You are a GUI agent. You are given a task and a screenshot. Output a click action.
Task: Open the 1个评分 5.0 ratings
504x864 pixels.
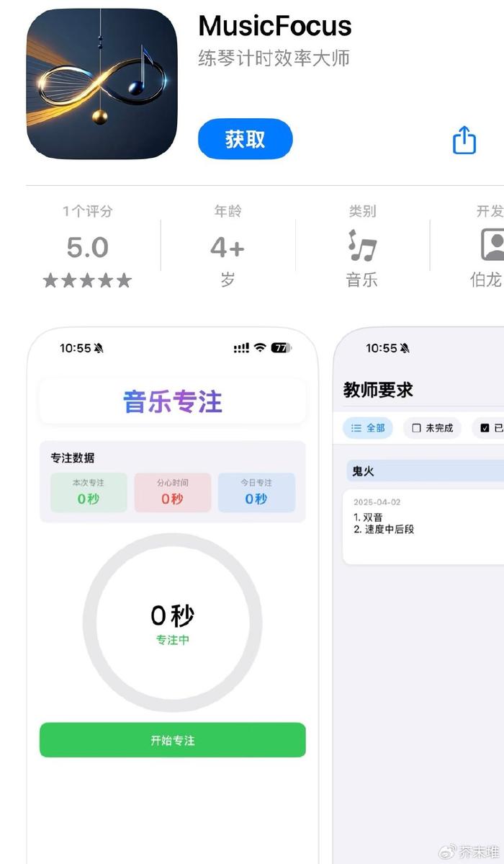[x=88, y=246]
